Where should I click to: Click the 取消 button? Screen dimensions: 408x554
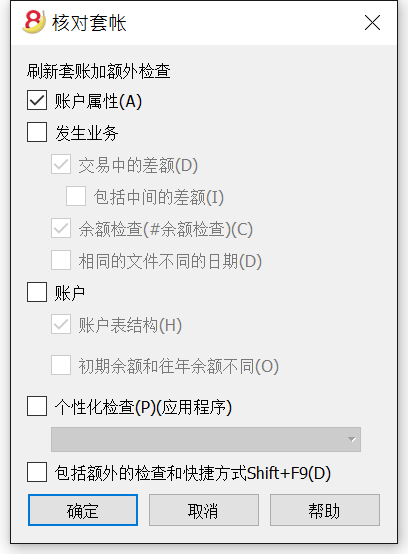point(204,510)
